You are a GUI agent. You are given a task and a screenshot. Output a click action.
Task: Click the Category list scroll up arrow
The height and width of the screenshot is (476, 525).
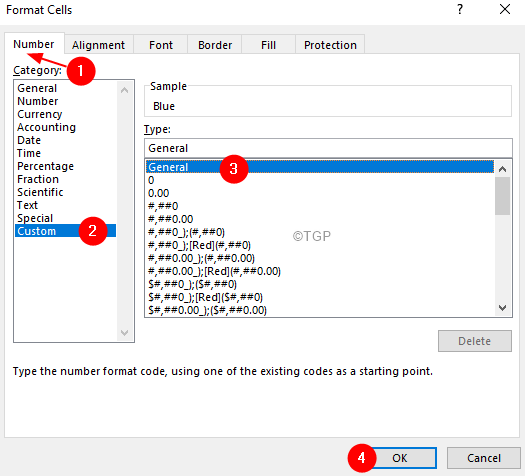click(125, 90)
